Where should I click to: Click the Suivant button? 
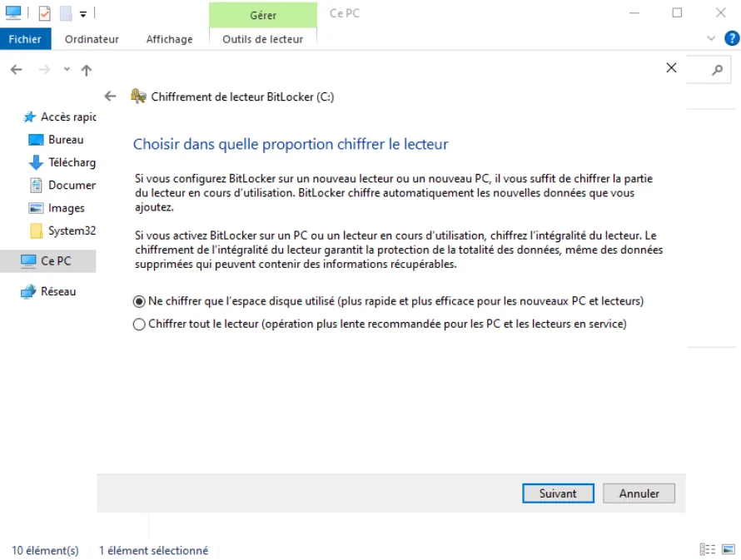click(558, 493)
